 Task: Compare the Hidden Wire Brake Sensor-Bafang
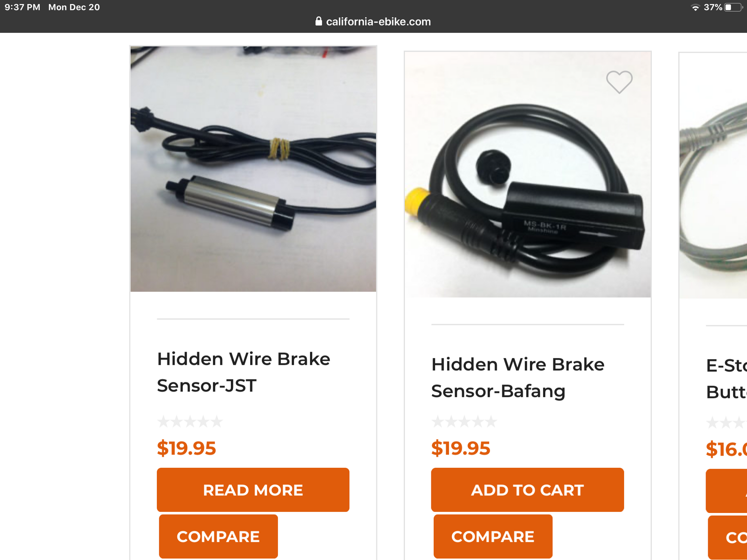[493, 536]
